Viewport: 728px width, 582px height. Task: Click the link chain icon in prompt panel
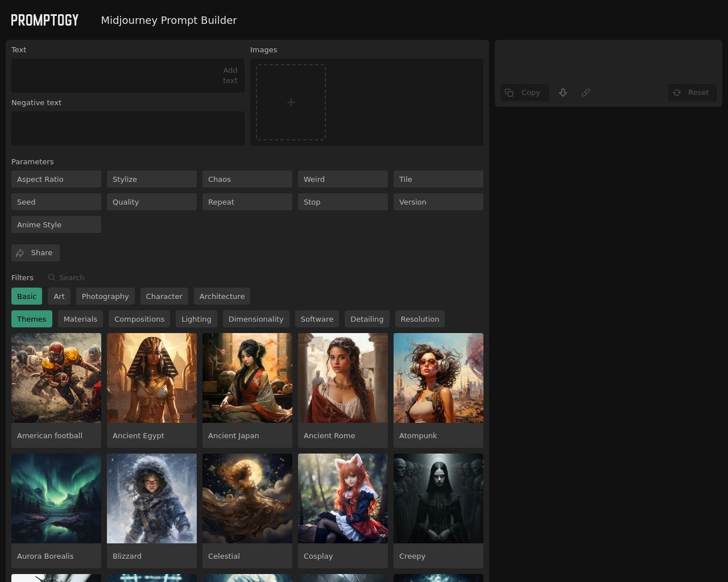586,93
